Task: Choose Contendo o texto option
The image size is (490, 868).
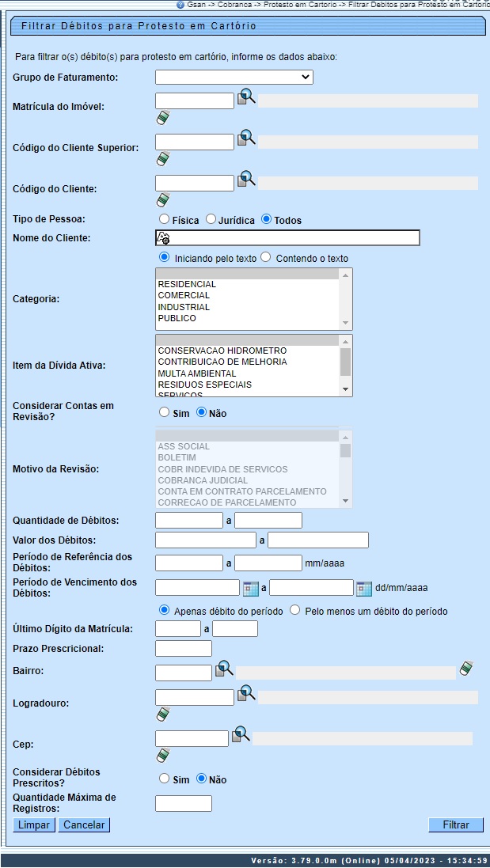Action: pyautogui.click(x=266, y=257)
